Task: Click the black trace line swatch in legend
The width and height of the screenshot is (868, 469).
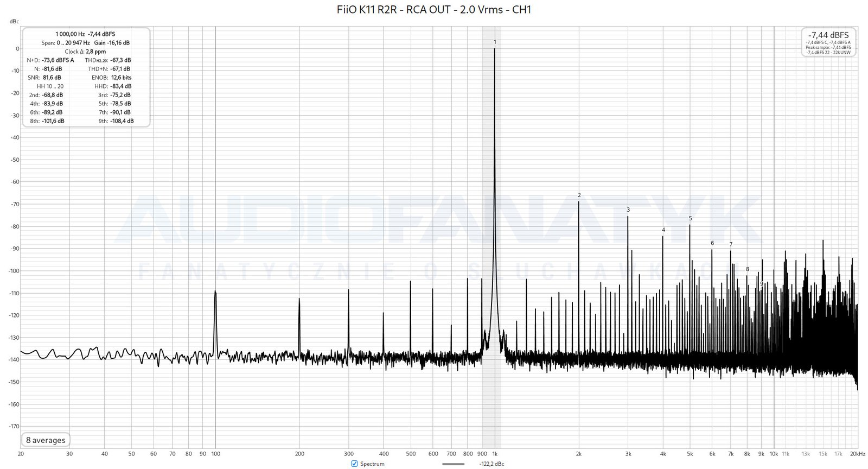Action: 453,464
